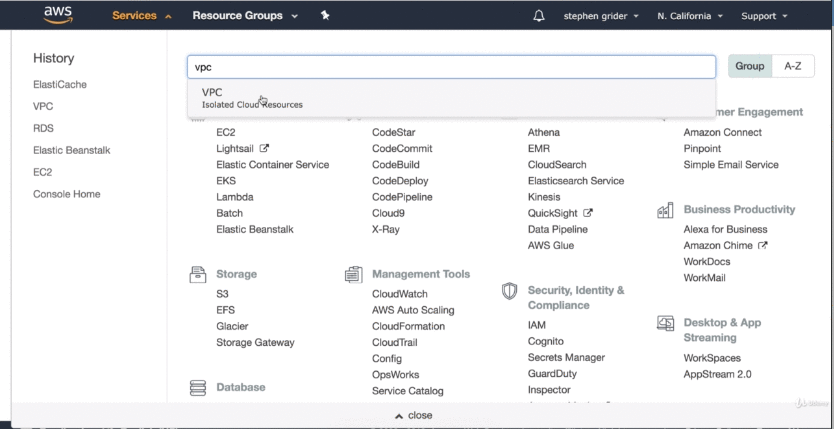
Task: Collapse the Services menu
Action: click(142, 16)
